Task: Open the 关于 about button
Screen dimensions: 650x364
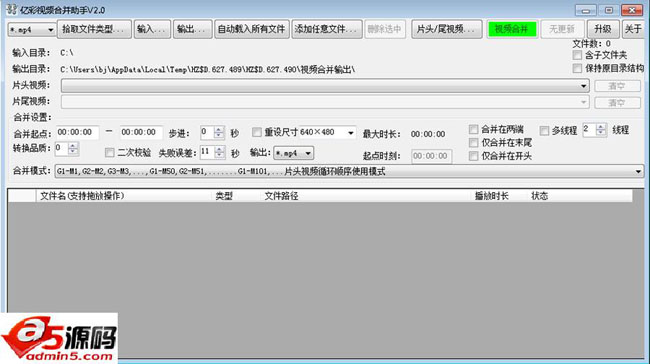Action: click(x=633, y=29)
